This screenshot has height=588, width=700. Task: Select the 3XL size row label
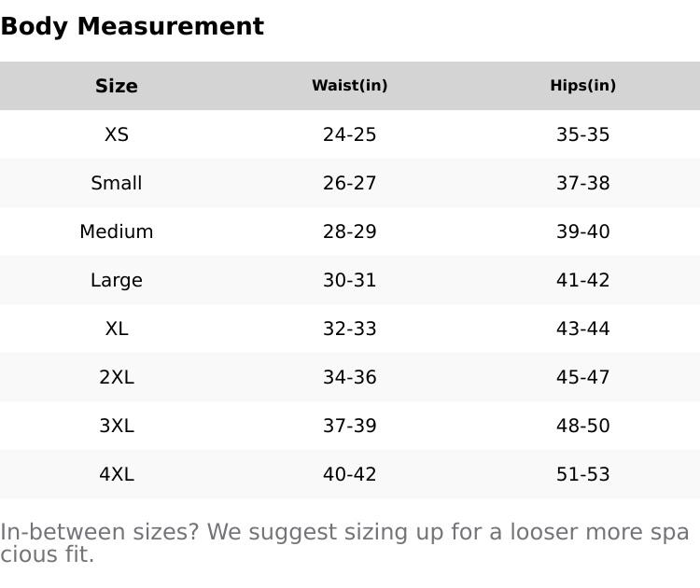(117, 426)
